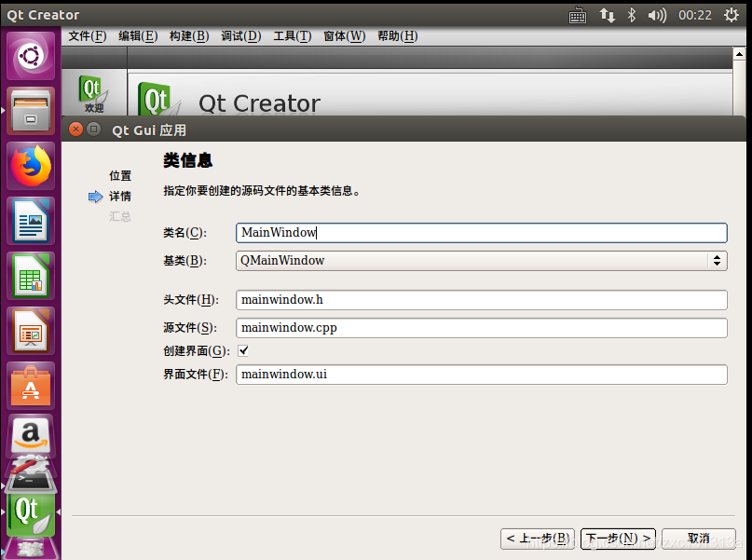The width and height of the screenshot is (752, 560).
Task: Click the 类名(C) label
Action: 185,233
